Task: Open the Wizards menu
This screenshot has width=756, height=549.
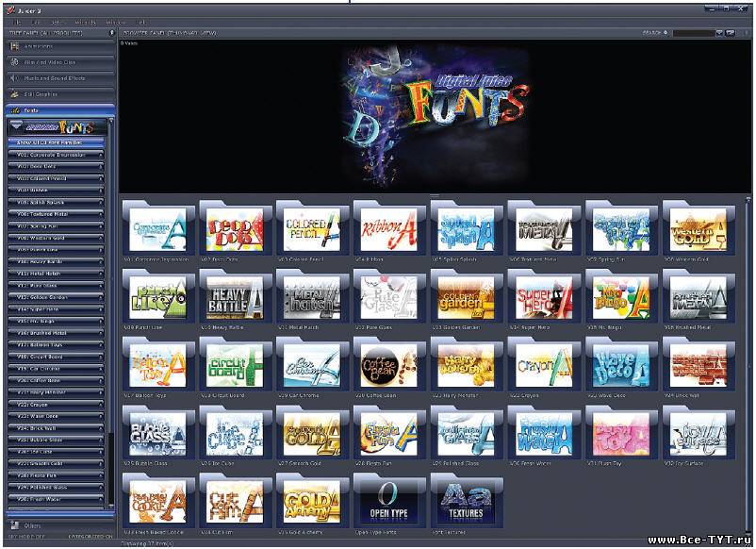Action: click(x=86, y=23)
